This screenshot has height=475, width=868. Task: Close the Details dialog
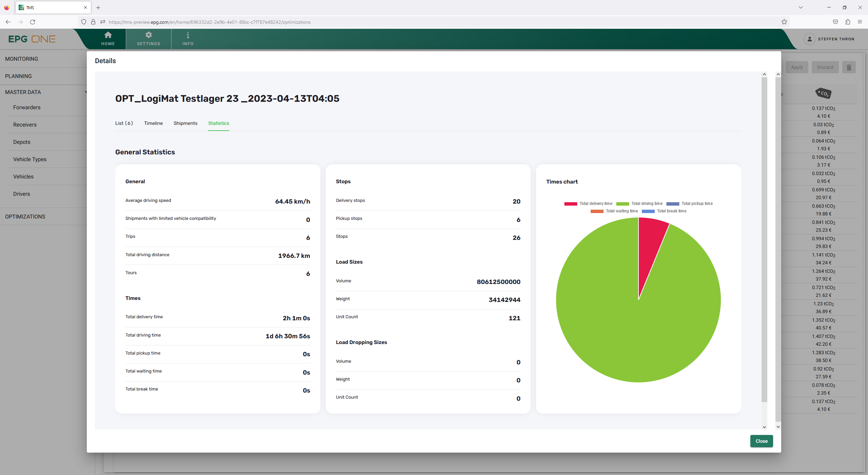[761, 441]
